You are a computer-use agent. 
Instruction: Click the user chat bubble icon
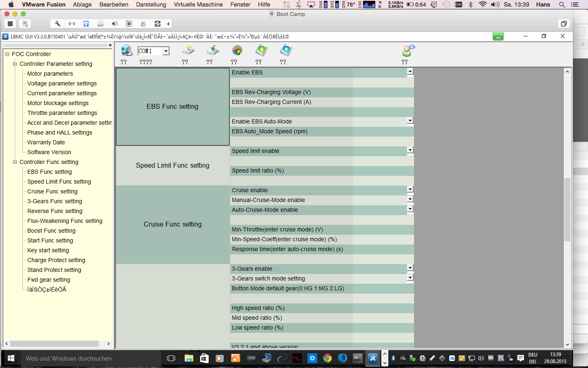408,51
